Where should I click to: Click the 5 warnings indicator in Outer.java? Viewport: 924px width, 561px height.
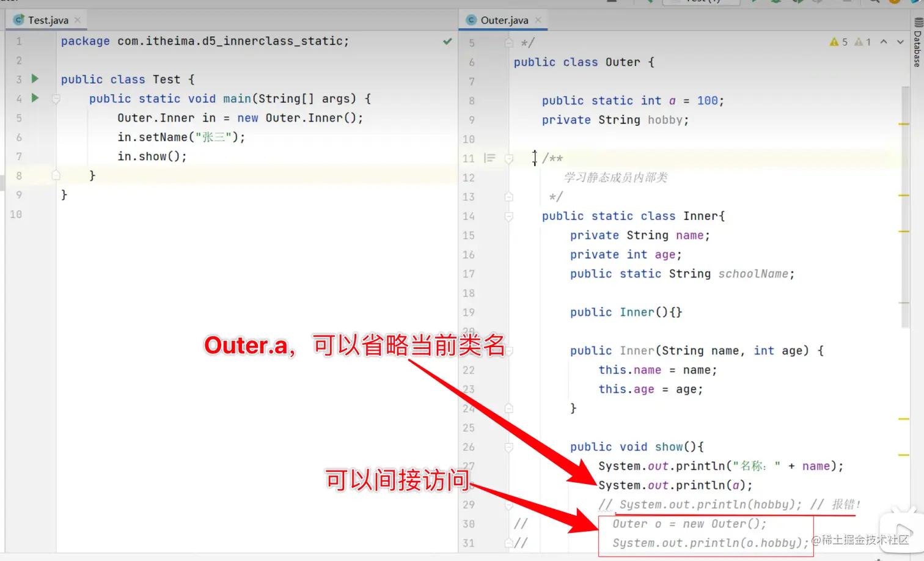[x=838, y=42]
